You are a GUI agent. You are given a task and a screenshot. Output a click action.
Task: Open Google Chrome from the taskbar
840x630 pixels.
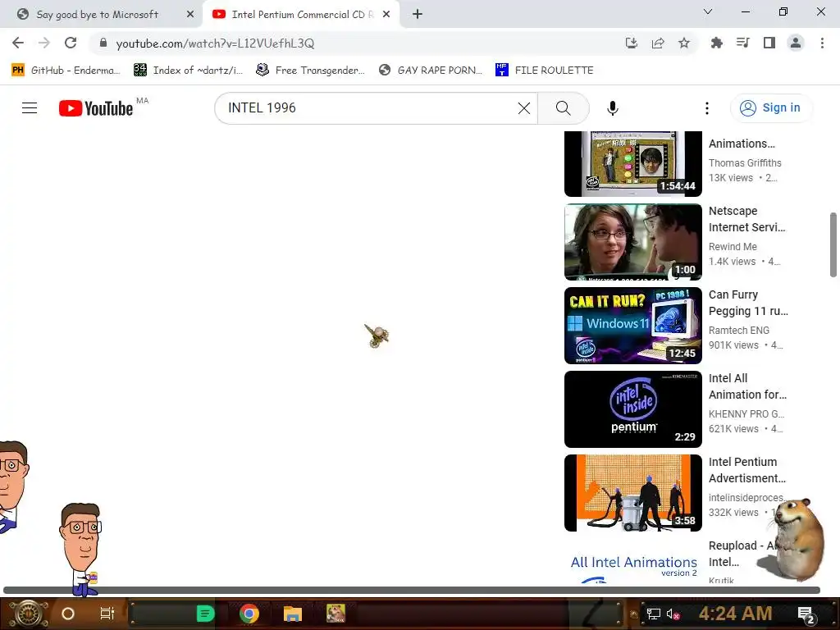tap(249, 614)
